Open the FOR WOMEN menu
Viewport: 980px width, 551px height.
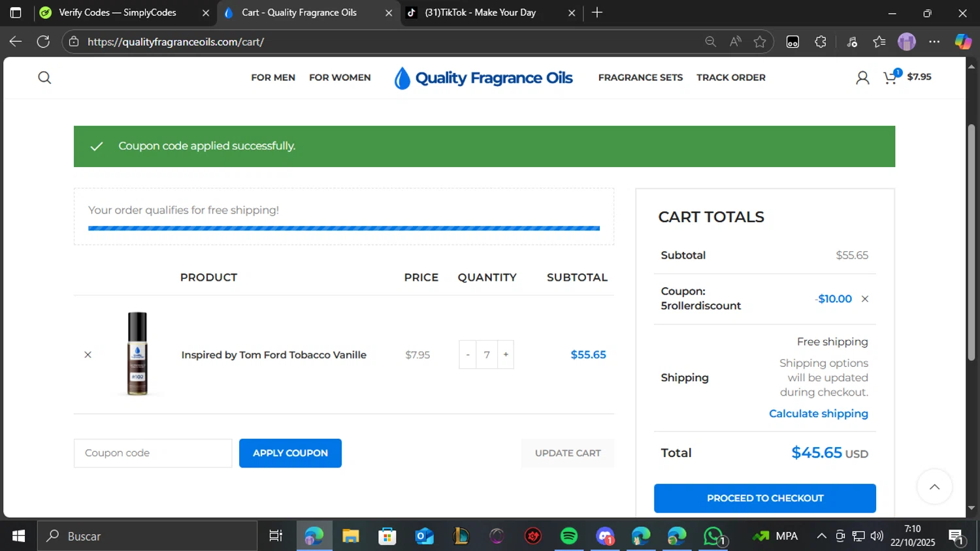coord(340,78)
